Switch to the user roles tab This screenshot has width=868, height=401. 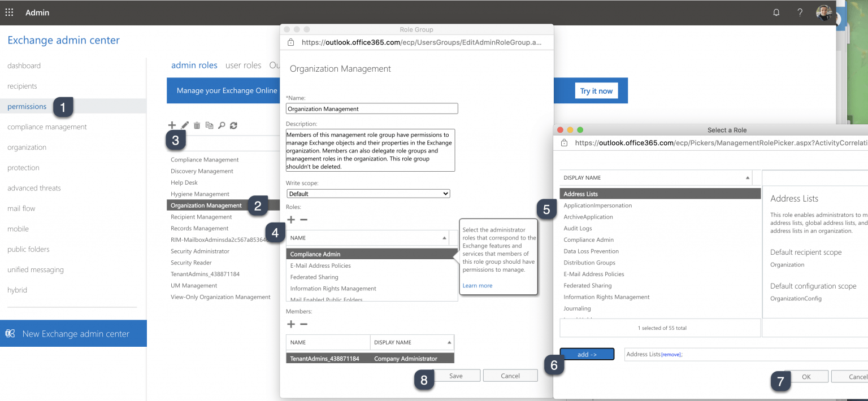[244, 65]
